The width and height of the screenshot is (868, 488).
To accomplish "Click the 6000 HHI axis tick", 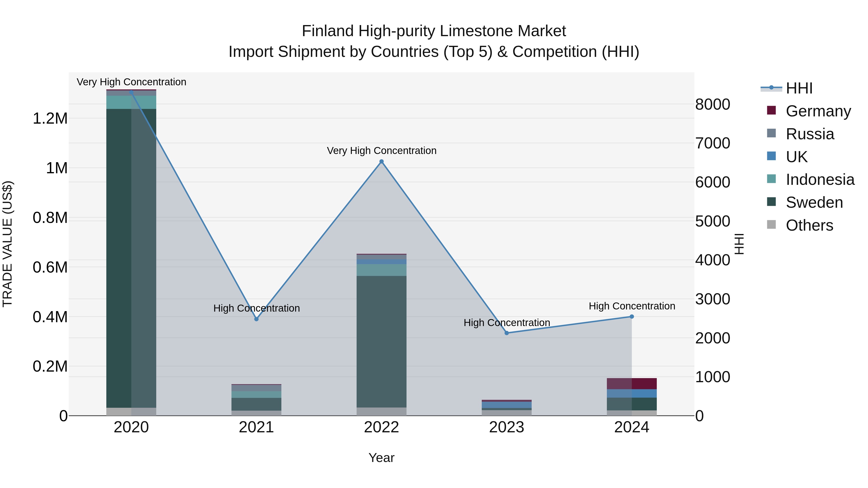I will point(713,182).
